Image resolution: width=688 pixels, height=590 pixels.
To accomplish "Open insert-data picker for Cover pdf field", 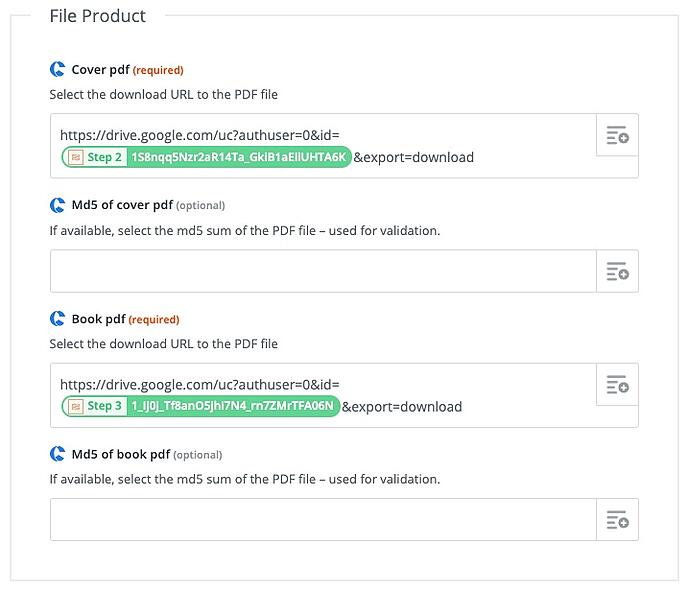I will 617,135.
